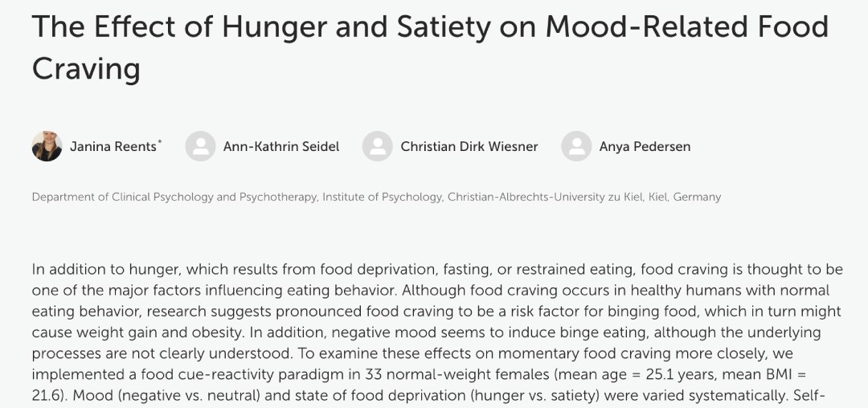Click the word "Craving" in the title
868x408 pixels.
click(86, 69)
